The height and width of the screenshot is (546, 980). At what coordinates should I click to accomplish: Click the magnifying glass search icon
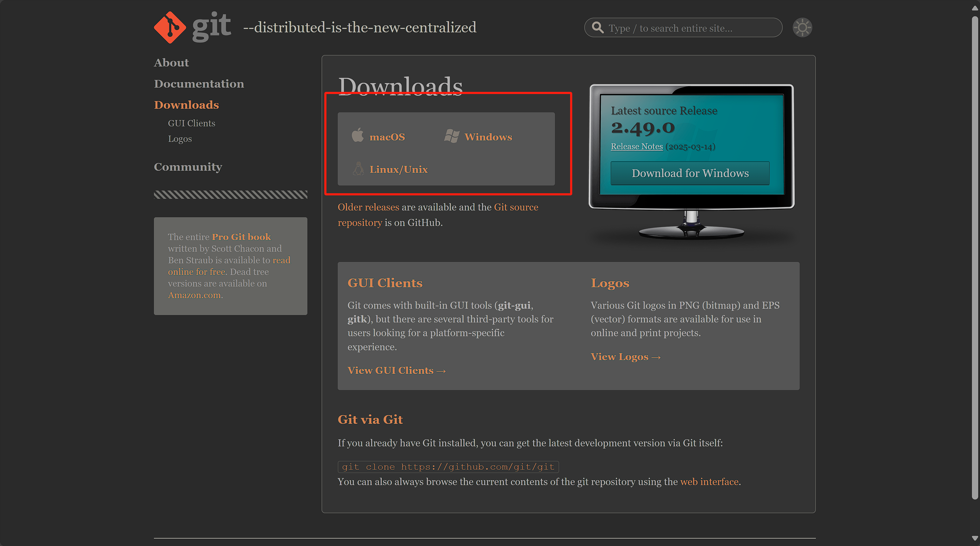[597, 28]
